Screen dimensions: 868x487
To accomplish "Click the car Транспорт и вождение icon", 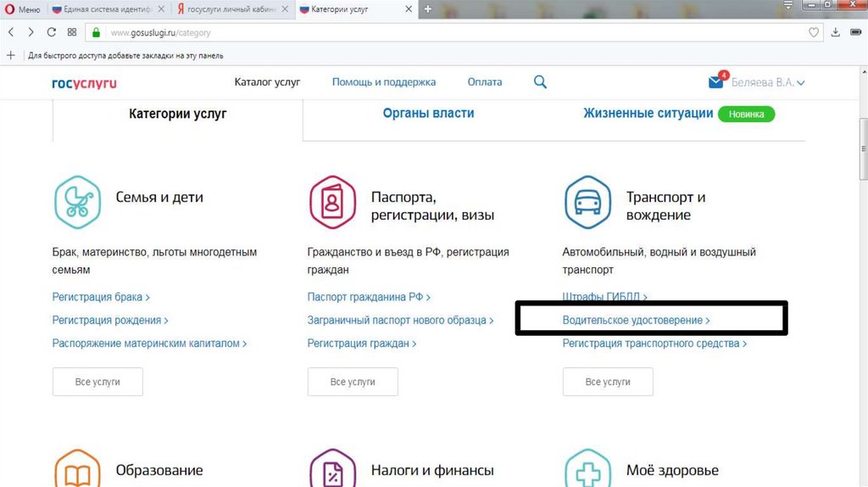I will [x=587, y=202].
